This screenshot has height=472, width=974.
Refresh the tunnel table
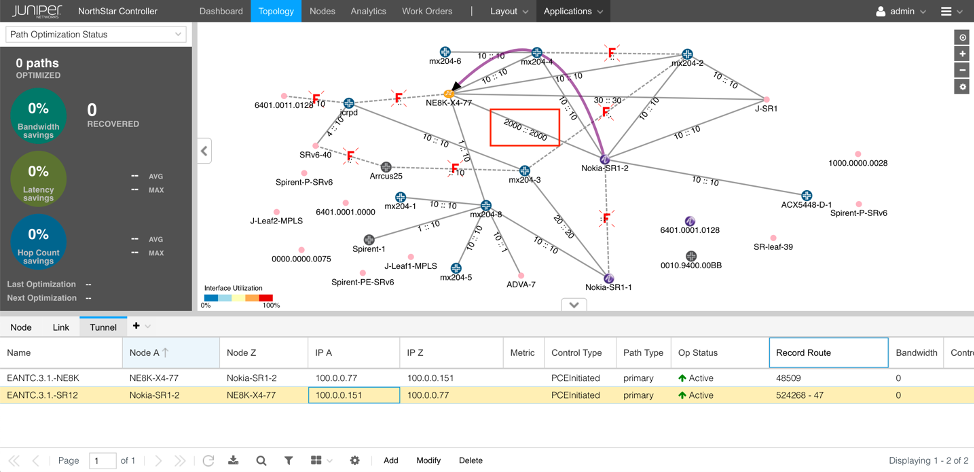[208, 461]
